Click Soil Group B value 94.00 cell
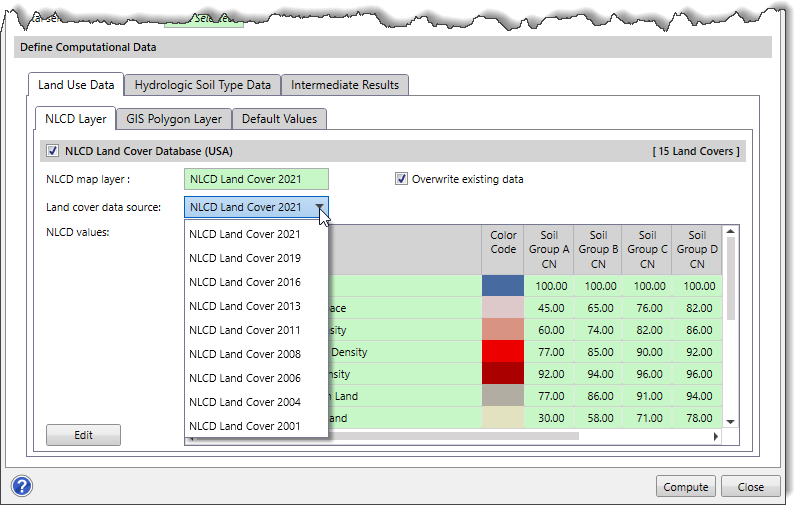801x505 pixels. (598, 374)
